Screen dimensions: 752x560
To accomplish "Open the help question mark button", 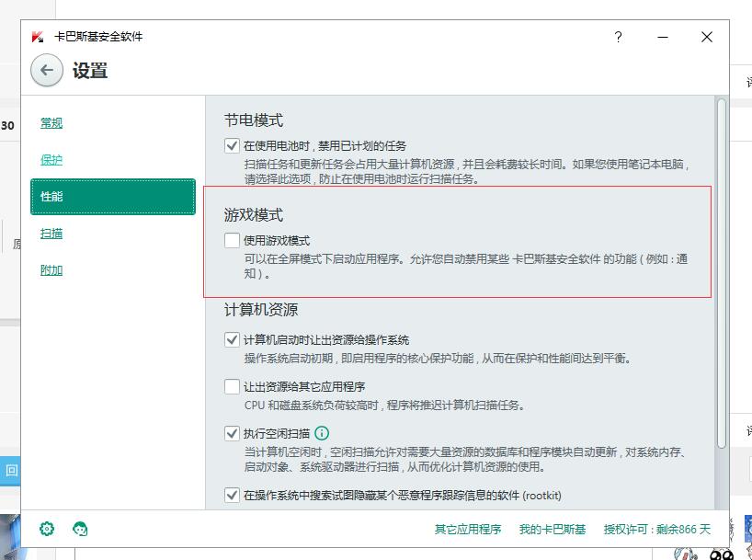I will (x=618, y=37).
